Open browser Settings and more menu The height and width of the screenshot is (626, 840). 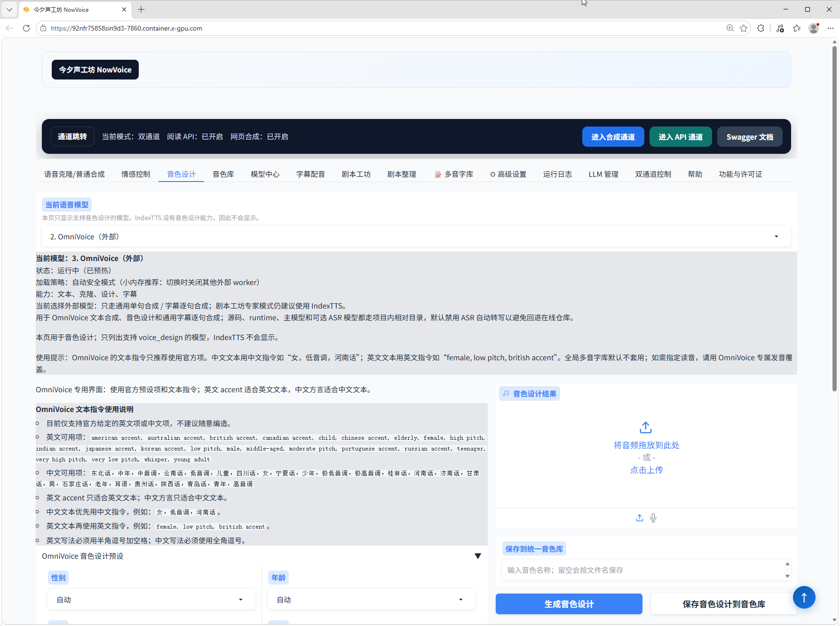(x=831, y=28)
